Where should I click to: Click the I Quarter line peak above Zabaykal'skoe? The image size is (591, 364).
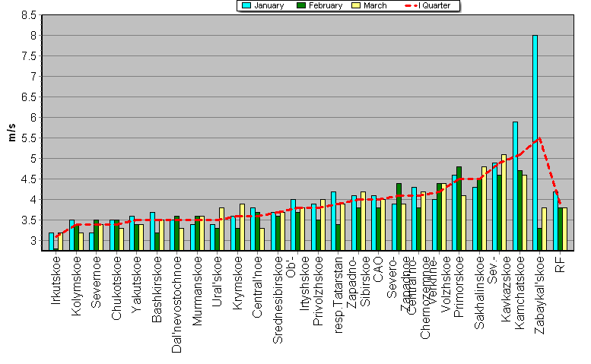(540, 138)
